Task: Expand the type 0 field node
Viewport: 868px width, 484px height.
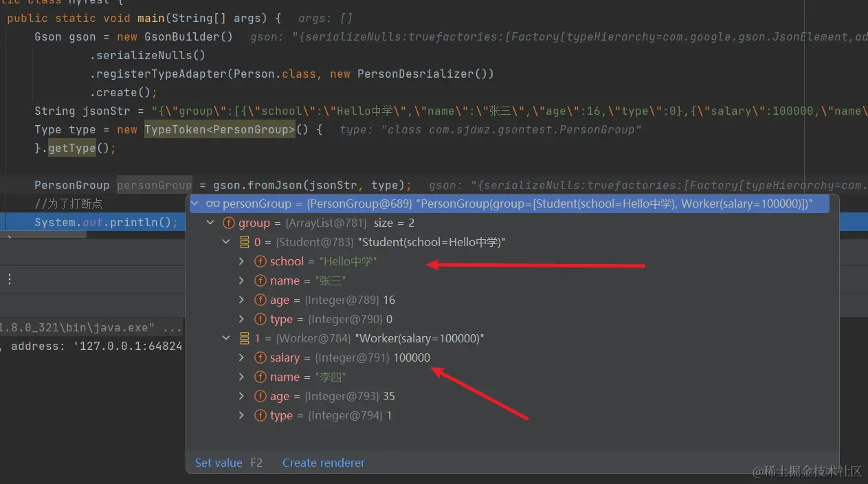Action: [x=241, y=319]
